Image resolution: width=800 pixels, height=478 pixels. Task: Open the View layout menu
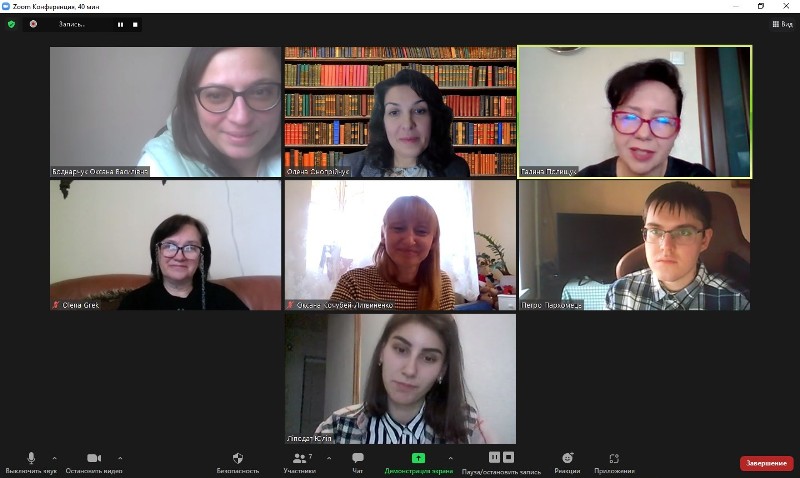pos(782,24)
